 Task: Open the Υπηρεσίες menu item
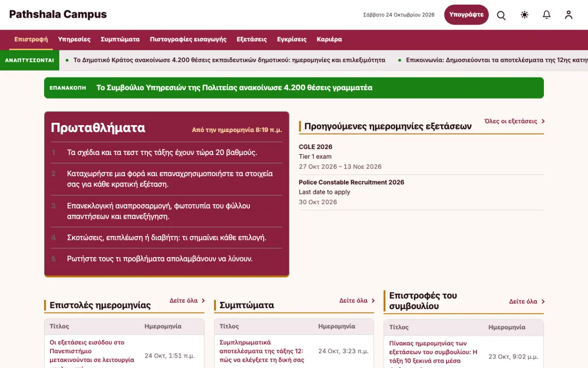point(74,39)
